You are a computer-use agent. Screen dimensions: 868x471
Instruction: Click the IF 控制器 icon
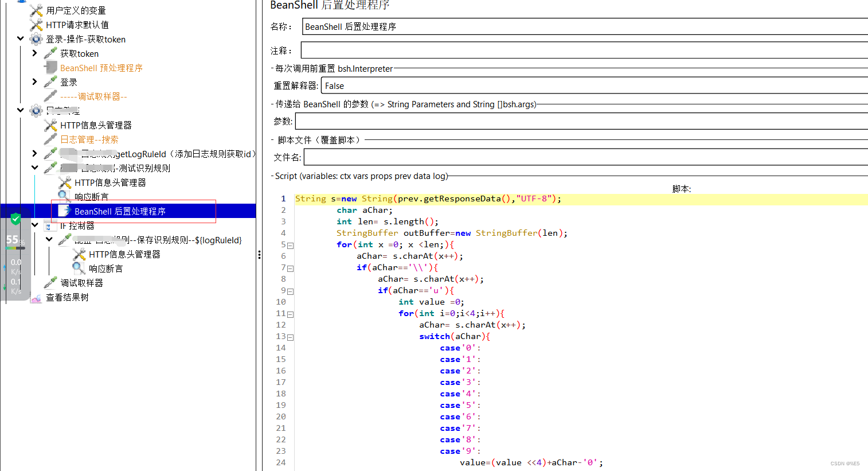[x=50, y=225]
